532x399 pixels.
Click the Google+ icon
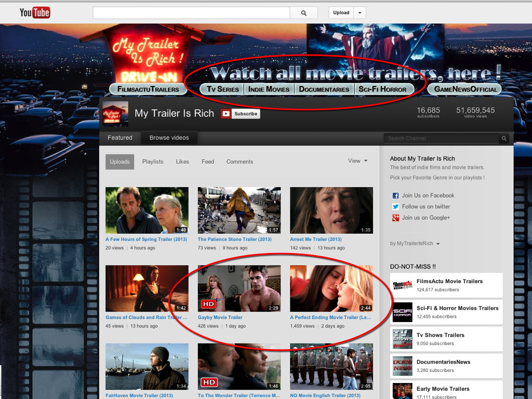[x=395, y=218]
